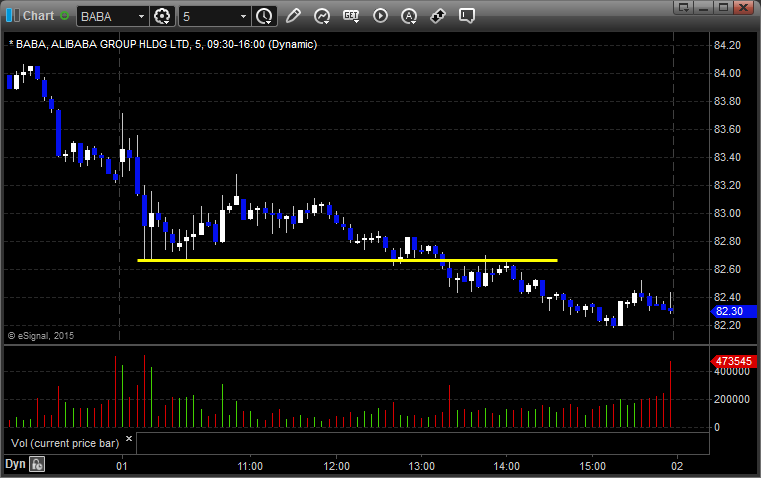Click the 82.30 current price marker
The image size is (761, 478).
point(727,311)
